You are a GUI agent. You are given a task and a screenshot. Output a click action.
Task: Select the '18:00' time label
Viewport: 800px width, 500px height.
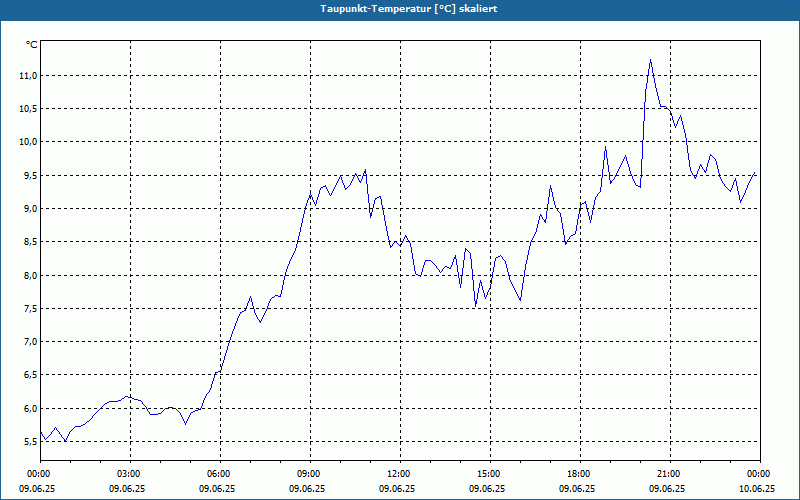coord(580,474)
